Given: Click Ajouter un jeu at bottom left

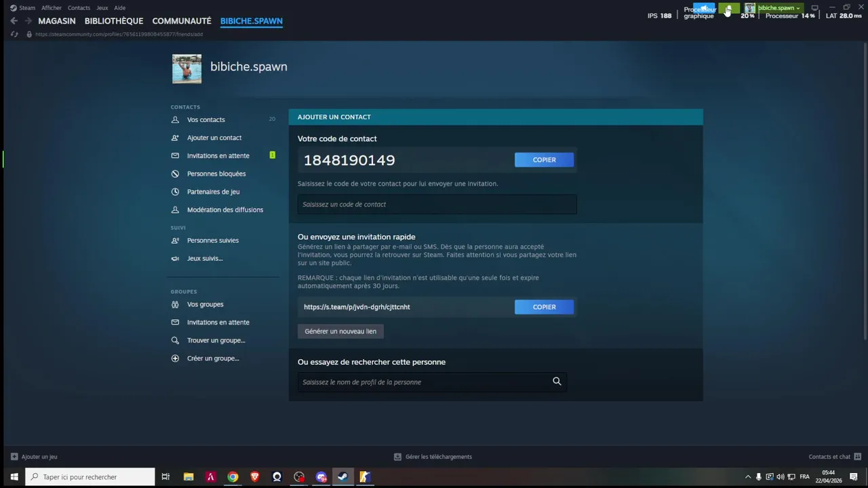Looking at the screenshot, I should pyautogui.click(x=34, y=457).
